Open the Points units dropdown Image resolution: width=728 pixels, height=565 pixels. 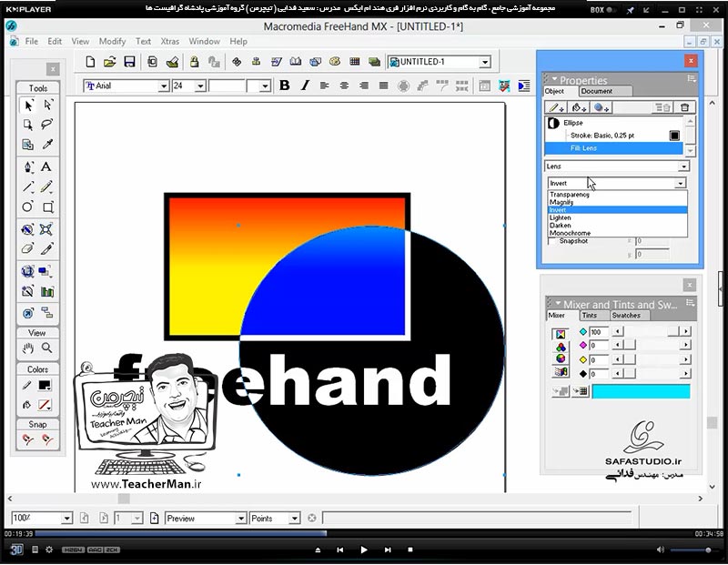tap(294, 518)
